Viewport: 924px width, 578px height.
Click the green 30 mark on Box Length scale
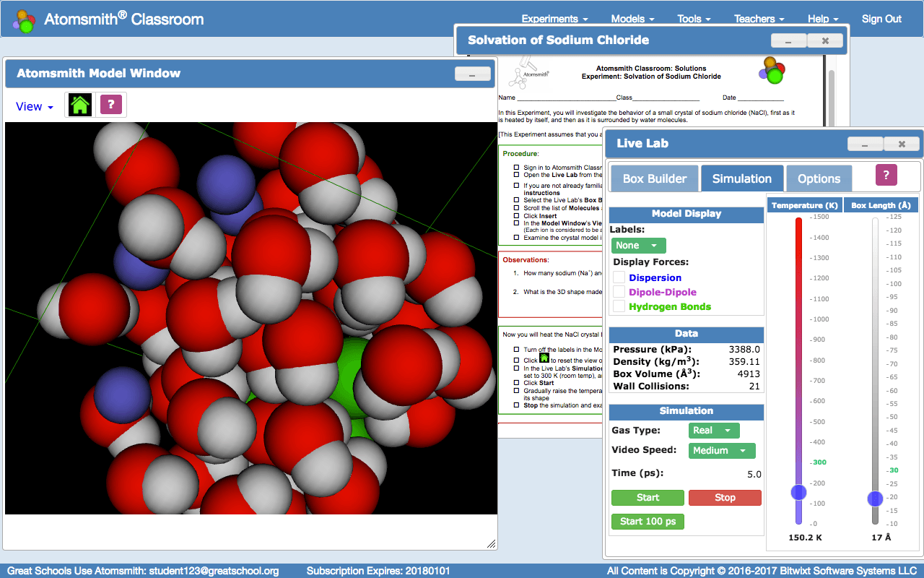click(x=894, y=470)
